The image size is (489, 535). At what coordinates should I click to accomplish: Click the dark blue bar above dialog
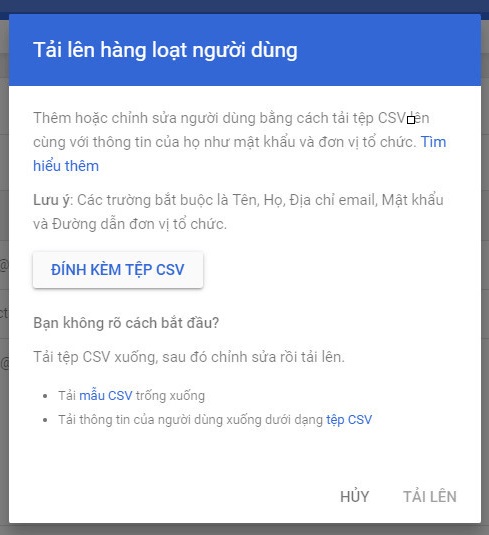pos(244,6)
